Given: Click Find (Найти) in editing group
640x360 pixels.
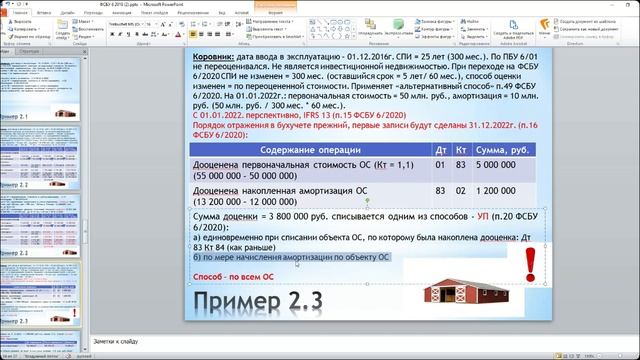Looking at the screenshot, I should pos(470,21).
